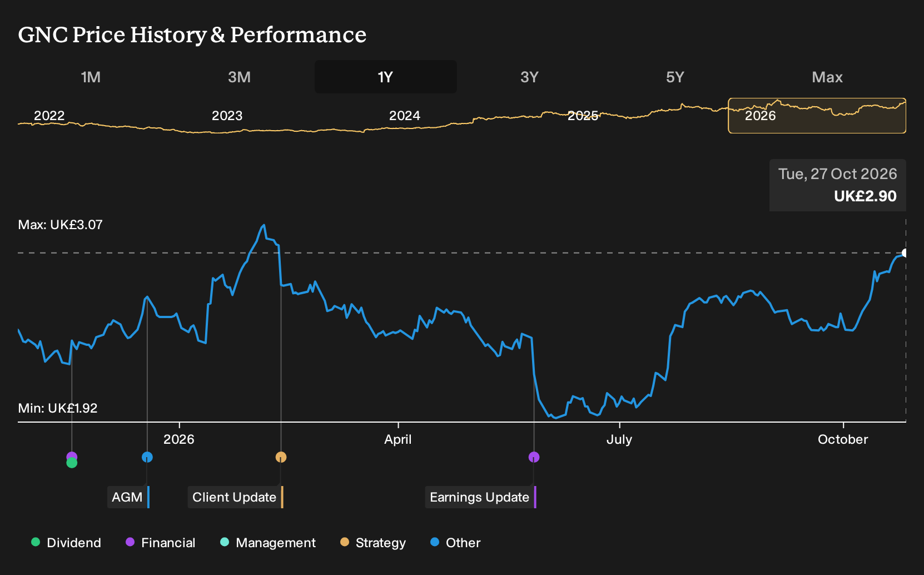Image resolution: width=924 pixels, height=575 pixels.
Task: Switch to the 3M range tab
Action: pos(239,77)
